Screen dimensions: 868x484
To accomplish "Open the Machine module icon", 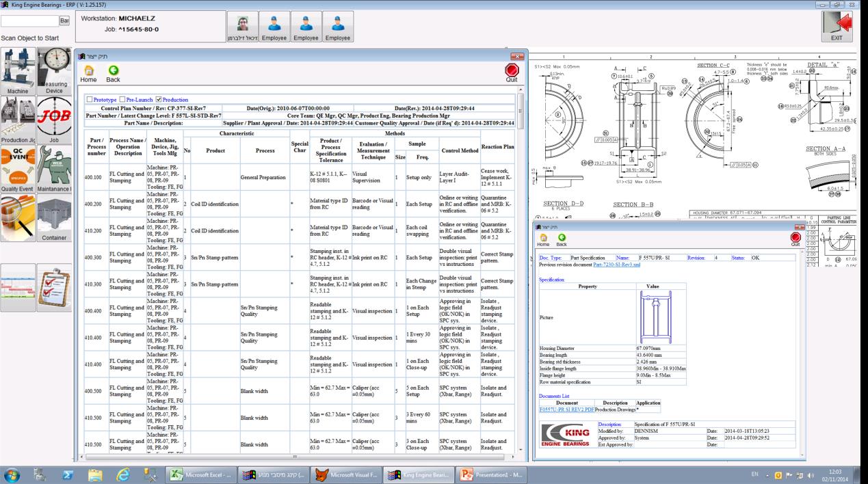I will tap(17, 72).
